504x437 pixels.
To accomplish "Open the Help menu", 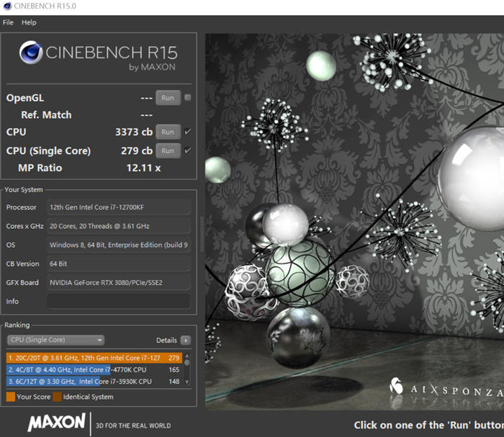I will [29, 22].
